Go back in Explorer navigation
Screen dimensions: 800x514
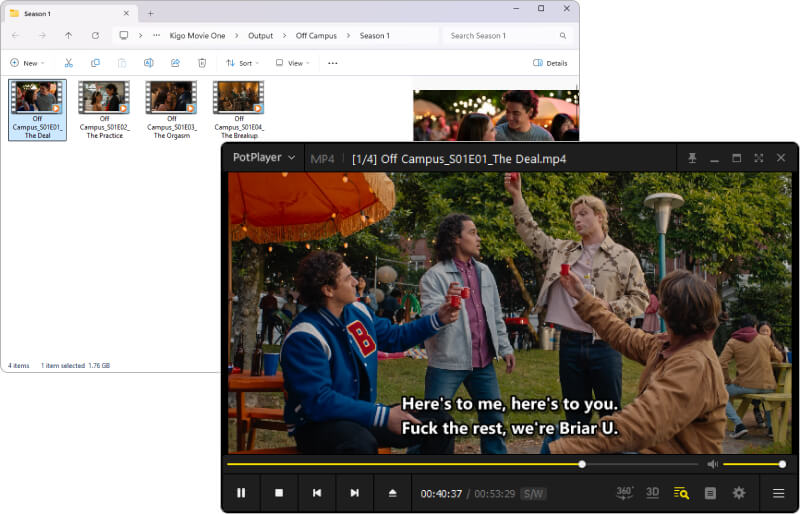(15, 36)
